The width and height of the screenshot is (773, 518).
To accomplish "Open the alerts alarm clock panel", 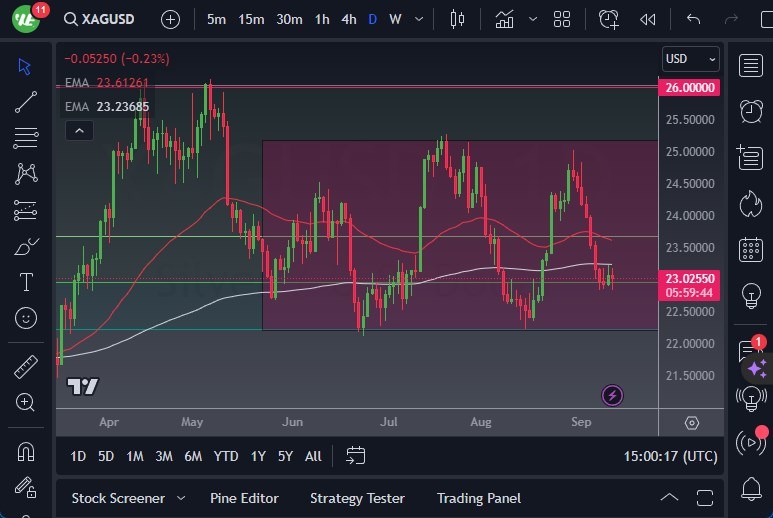I will point(751,111).
